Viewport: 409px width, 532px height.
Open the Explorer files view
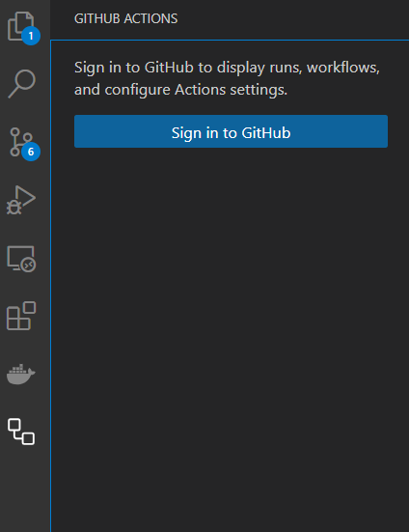tap(21, 26)
